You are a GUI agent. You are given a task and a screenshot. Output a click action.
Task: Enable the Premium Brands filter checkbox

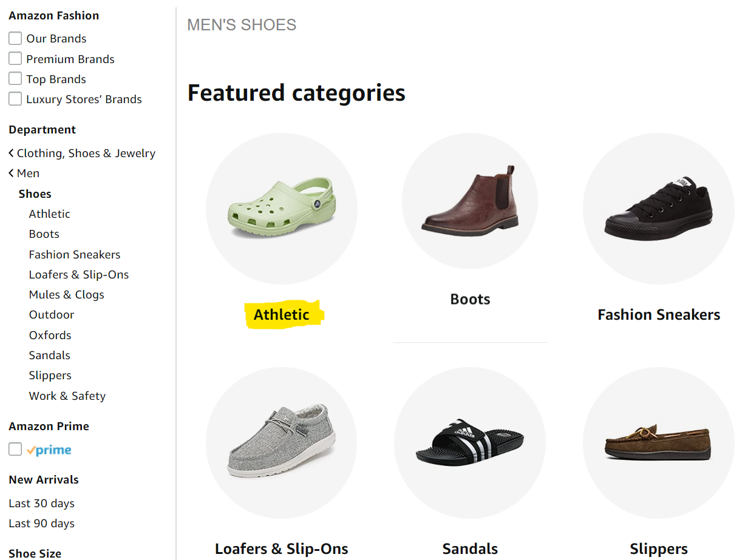15,59
